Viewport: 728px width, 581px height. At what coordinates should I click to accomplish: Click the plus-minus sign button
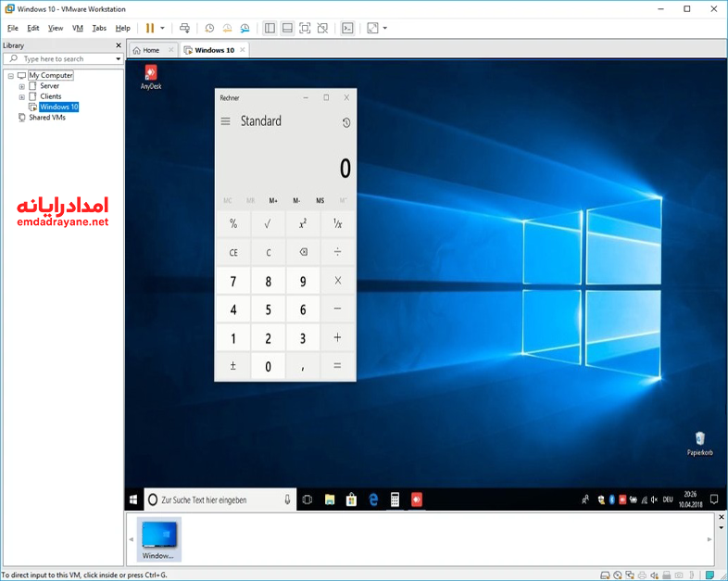tap(233, 366)
